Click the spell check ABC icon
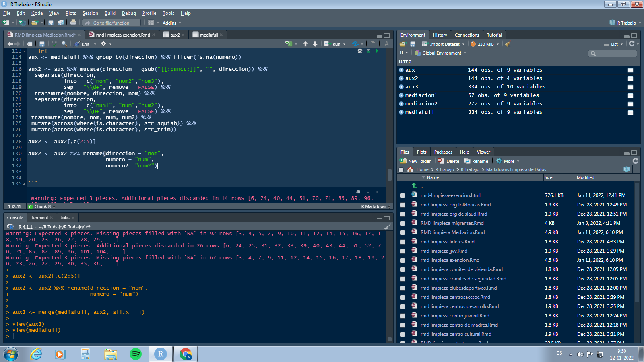Image resolution: width=644 pixels, height=362 pixels. pyautogui.click(x=54, y=43)
